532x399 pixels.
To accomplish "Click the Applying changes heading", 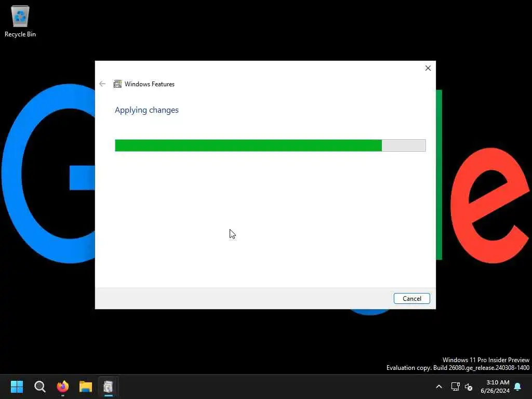I will [x=147, y=110].
